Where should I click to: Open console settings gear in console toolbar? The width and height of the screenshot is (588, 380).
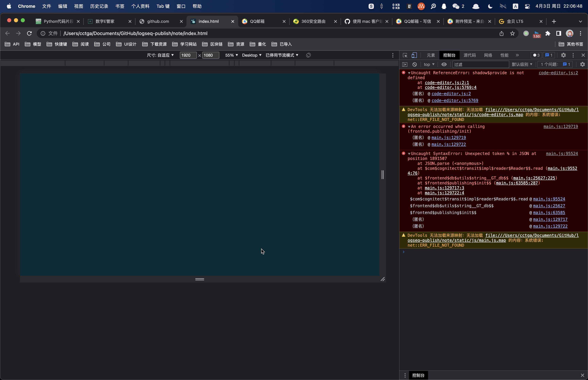[x=582, y=64]
